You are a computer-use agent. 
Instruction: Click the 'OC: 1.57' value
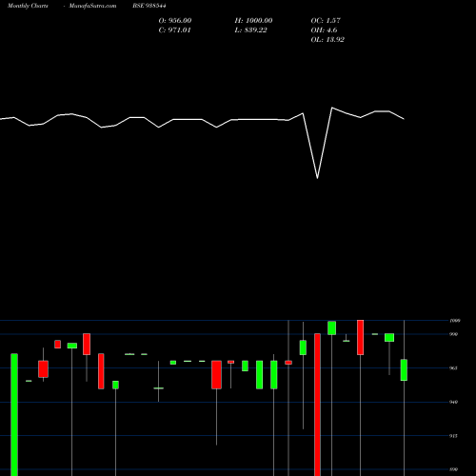326,21
